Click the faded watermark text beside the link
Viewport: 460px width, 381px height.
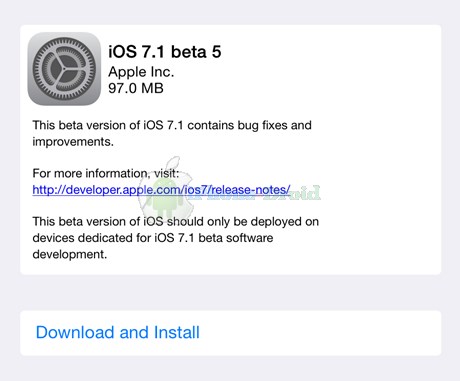click(x=307, y=192)
